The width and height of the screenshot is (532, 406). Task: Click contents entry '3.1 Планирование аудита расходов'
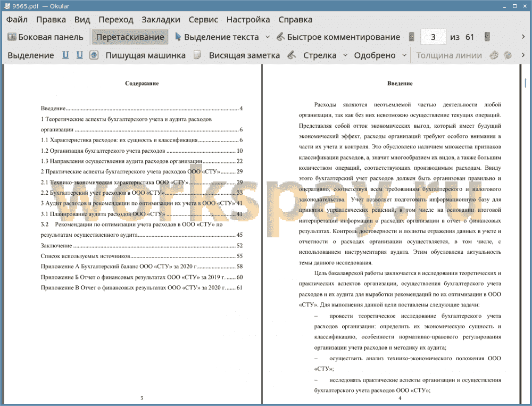(x=142, y=214)
